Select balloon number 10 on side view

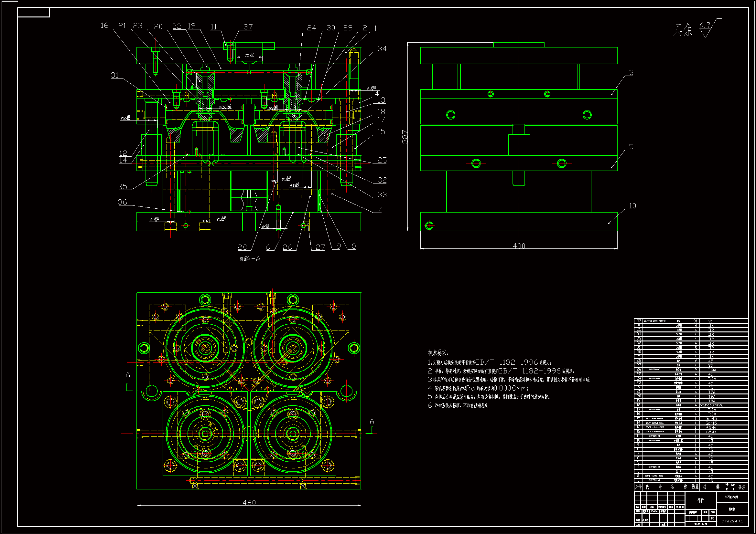tap(632, 206)
